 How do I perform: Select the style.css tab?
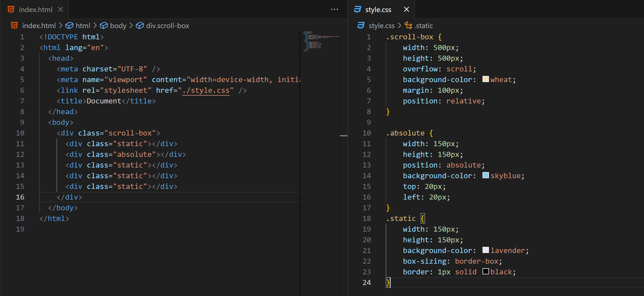coord(381,9)
